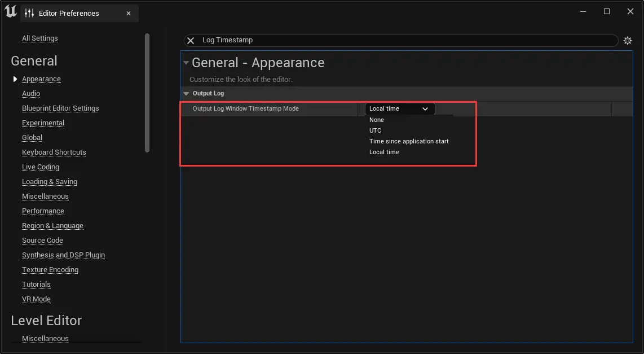Go to Region & Language settings
The image size is (644, 354).
[52, 226]
